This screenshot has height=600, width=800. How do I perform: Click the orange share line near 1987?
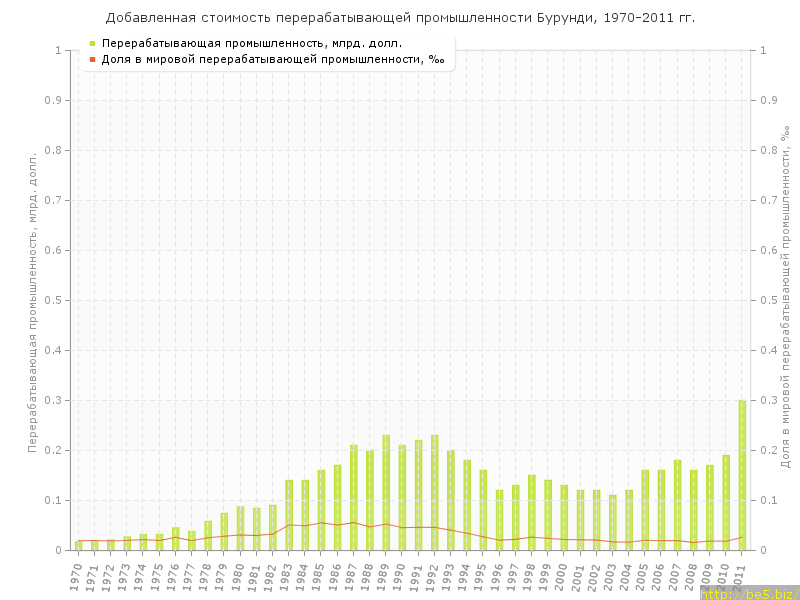(x=354, y=522)
